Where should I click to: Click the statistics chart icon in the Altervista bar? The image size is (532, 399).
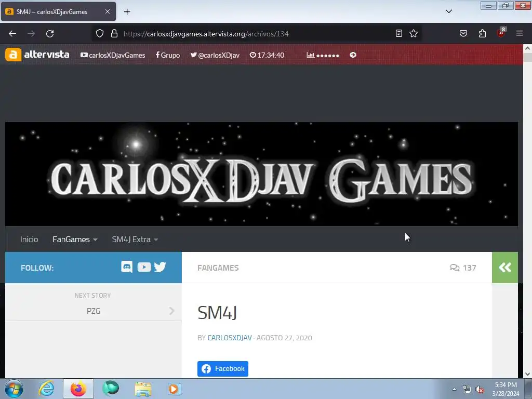pyautogui.click(x=310, y=55)
